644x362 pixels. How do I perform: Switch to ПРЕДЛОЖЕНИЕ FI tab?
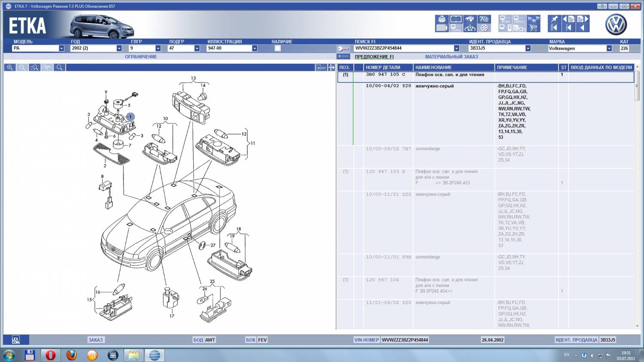(374, 57)
